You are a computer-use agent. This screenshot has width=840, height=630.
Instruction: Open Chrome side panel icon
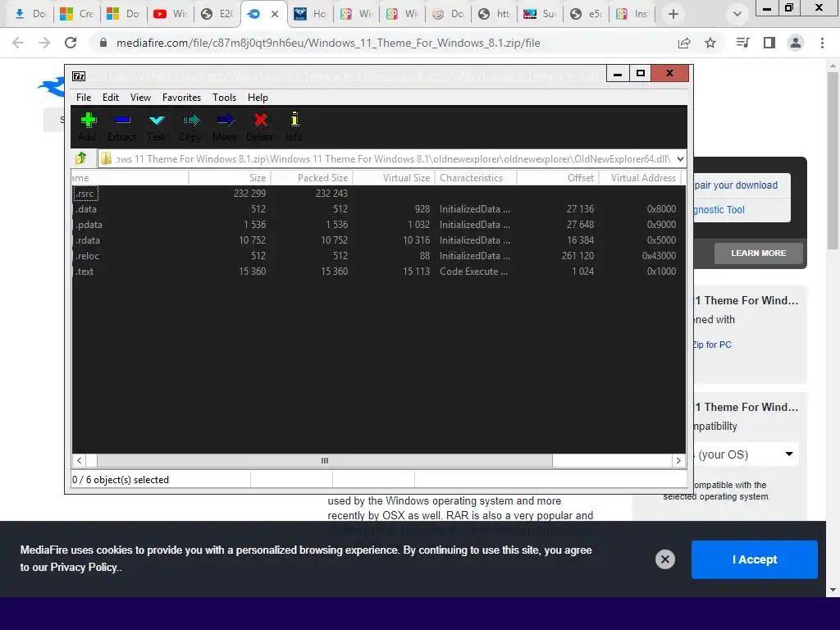[769, 43]
